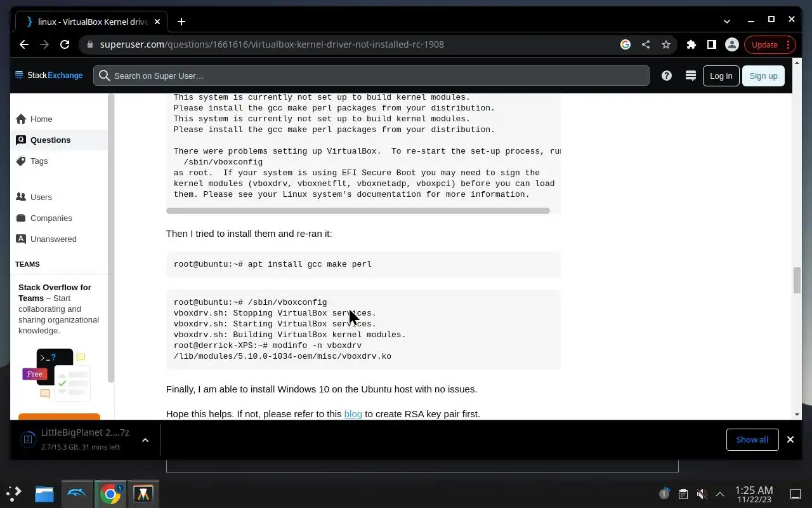Open Chrome three-dot menu
The height and width of the screenshot is (508, 812).
[x=788, y=44]
